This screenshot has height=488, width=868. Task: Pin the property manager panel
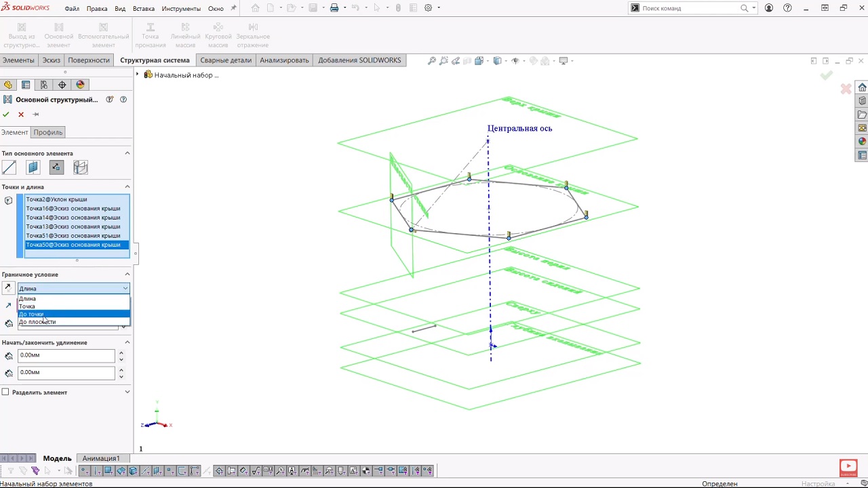pos(36,115)
